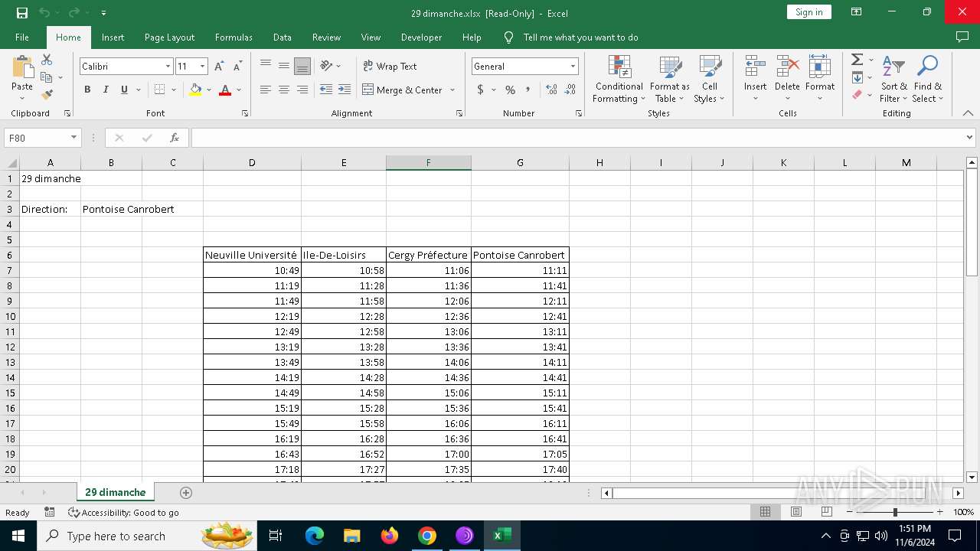This screenshot has height=551, width=980.
Task: Add a new sheet with plus icon
Action: point(185,493)
